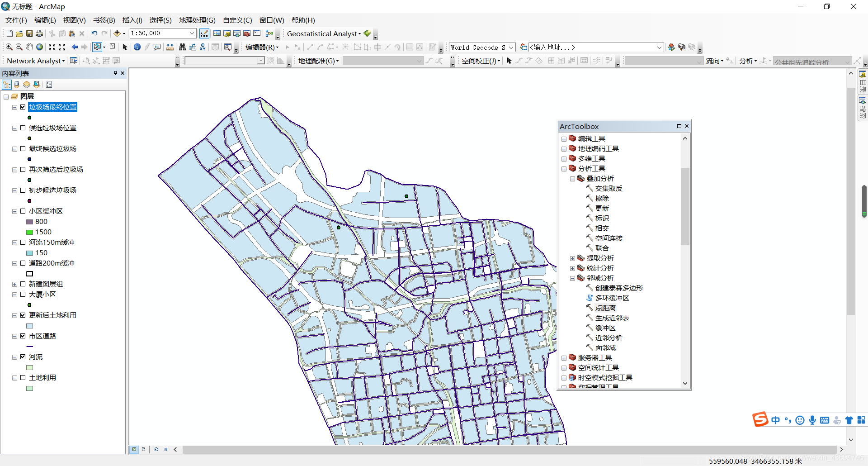Turn on the 最终候选垃圾场 layer
Viewport: 868px width, 466px height.
[x=23, y=149]
